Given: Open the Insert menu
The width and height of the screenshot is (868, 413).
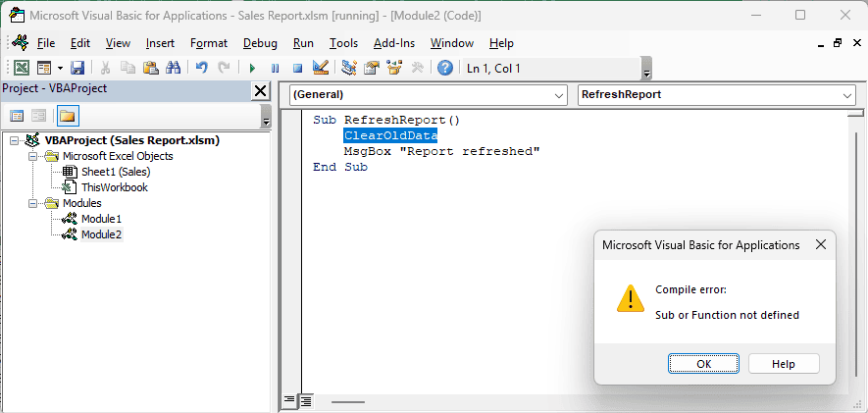Looking at the screenshot, I should [160, 43].
